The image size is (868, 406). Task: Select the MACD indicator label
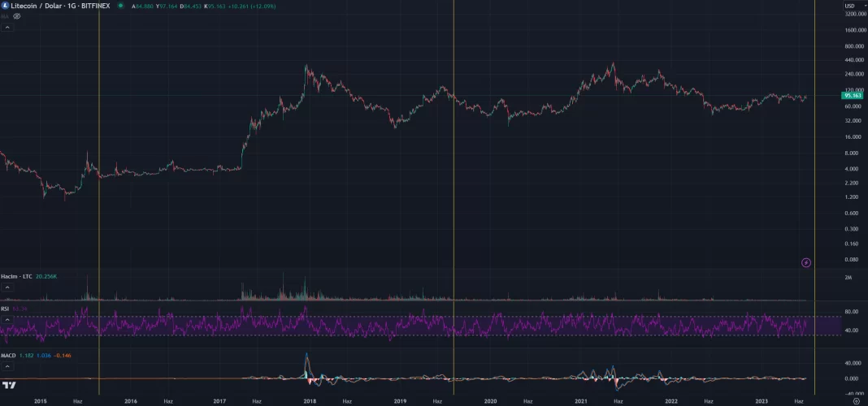coord(9,356)
